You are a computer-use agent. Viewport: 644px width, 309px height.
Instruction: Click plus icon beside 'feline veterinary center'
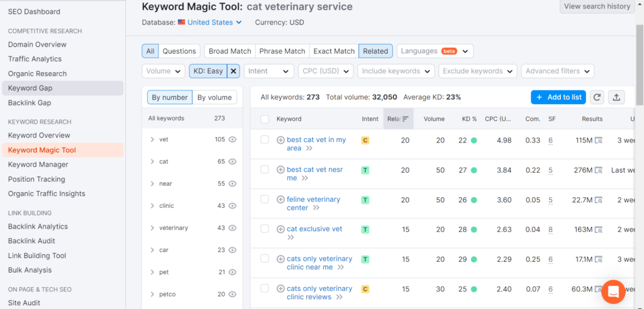click(280, 200)
